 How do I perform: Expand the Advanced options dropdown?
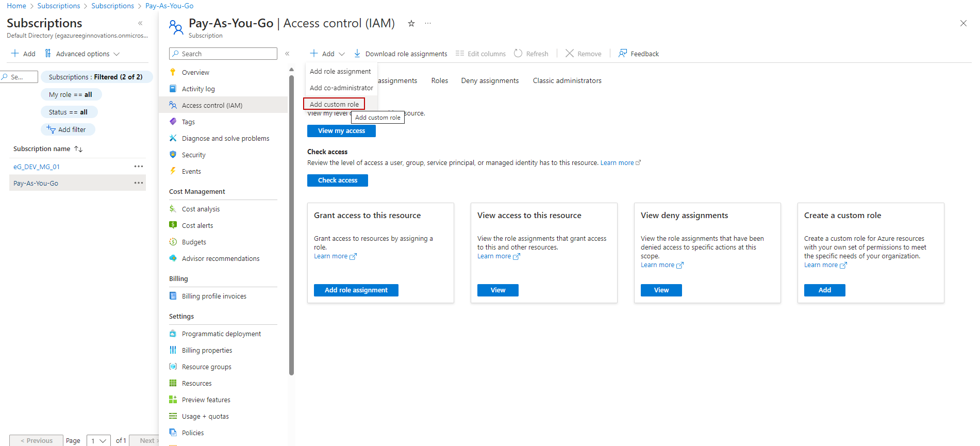tap(82, 54)
